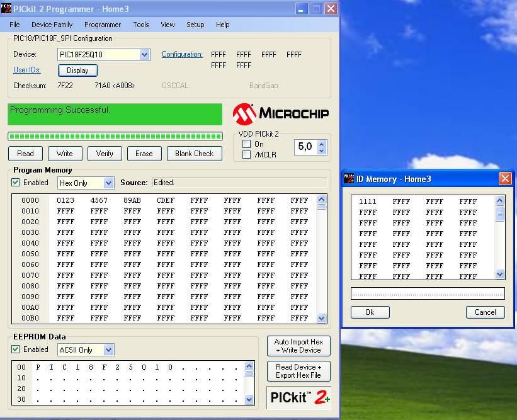The height and width of the screenshot is (420, 517).
Task: Disable EEPROM Data Enabled checkbox
Action: pyautogui.click(x=16, y=349)
